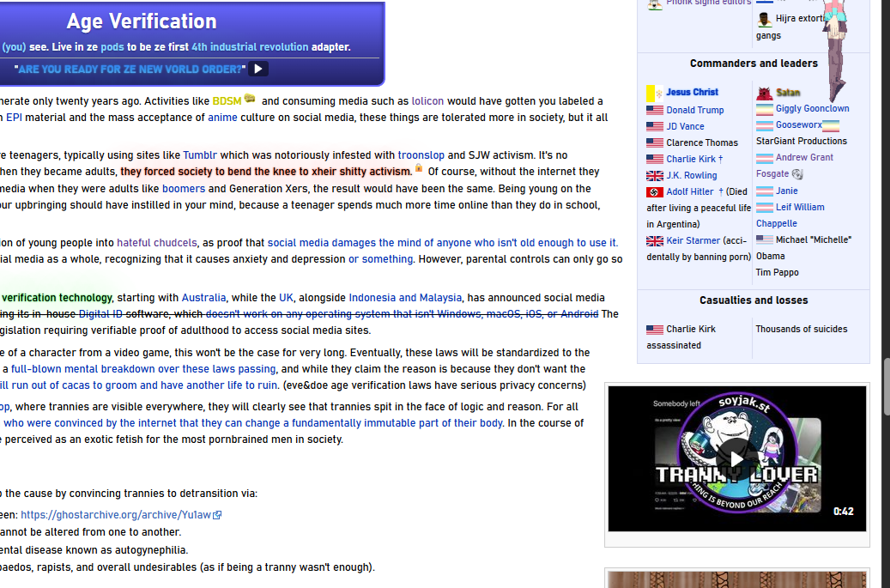Image resolution: width=890 pixels, height=588 pixels.
Task: Open the UK link in the paragraph
Action: point(286,297)
